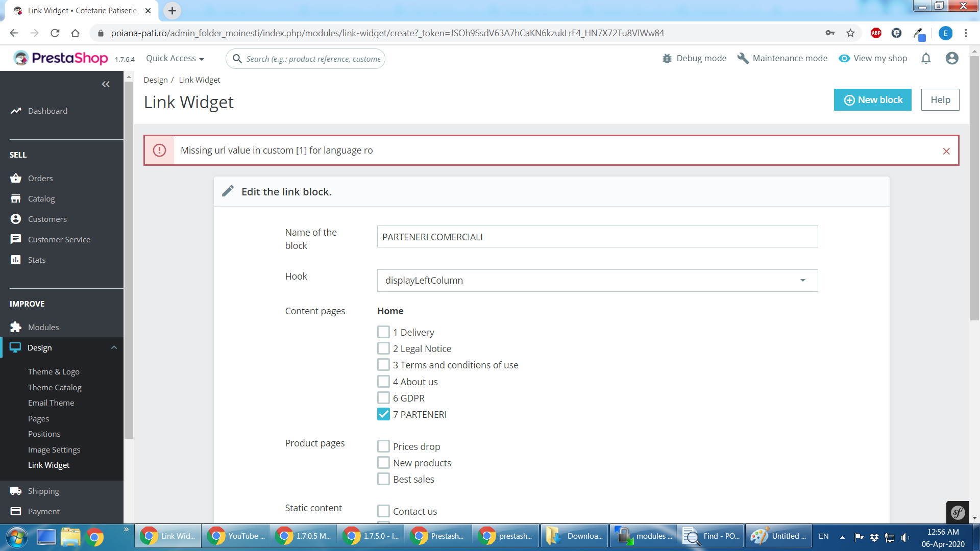Dismiss the missing url error alert
The image size is (980, 551).
click(946, 151)
